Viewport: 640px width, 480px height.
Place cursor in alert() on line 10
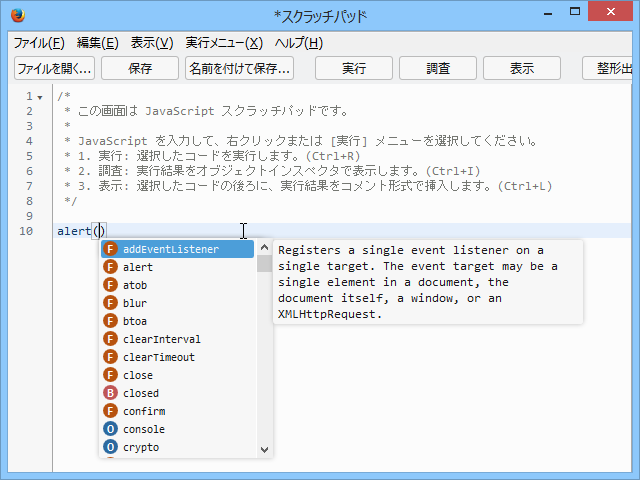point(100,231)
